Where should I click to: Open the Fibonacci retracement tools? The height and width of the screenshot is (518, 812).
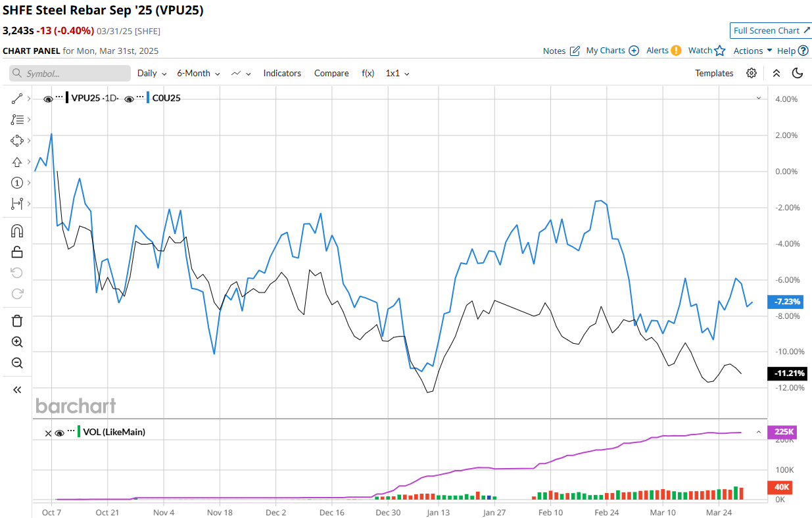pos(17,120)
